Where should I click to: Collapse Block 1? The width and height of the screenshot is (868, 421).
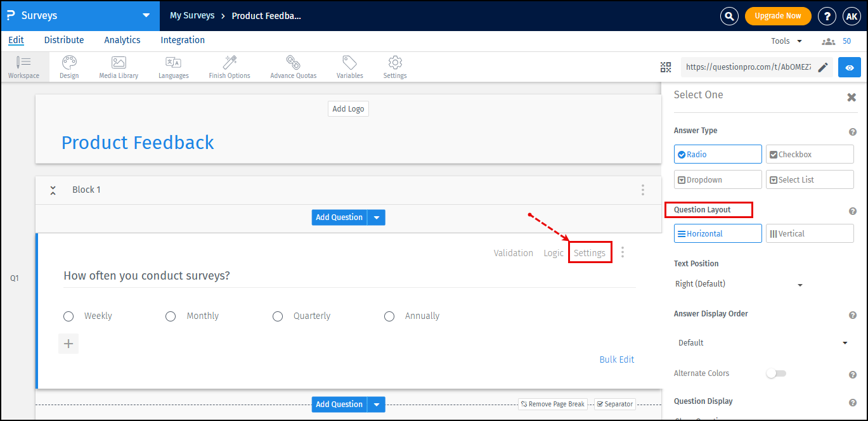click(x=53, y=190)
